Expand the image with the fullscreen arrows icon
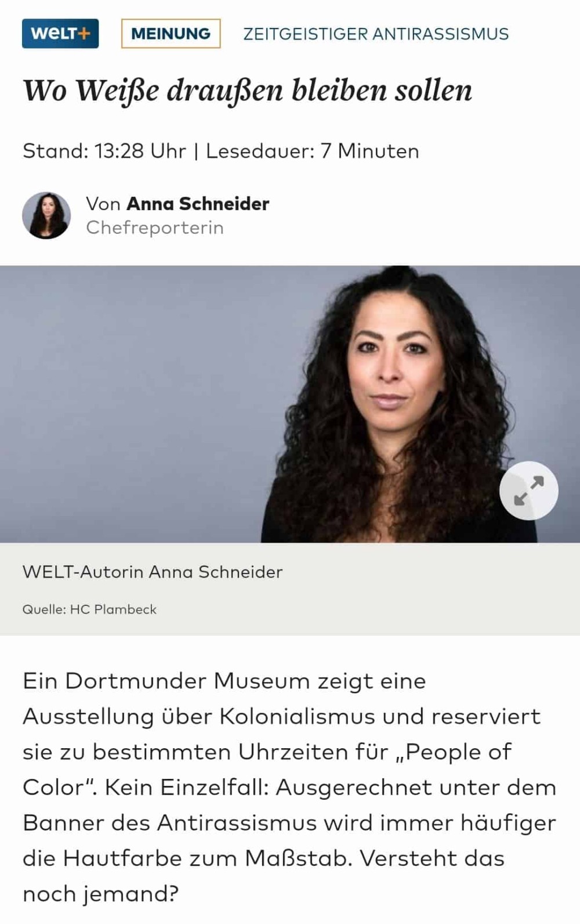The image size is (580, 924). [529, 490]
